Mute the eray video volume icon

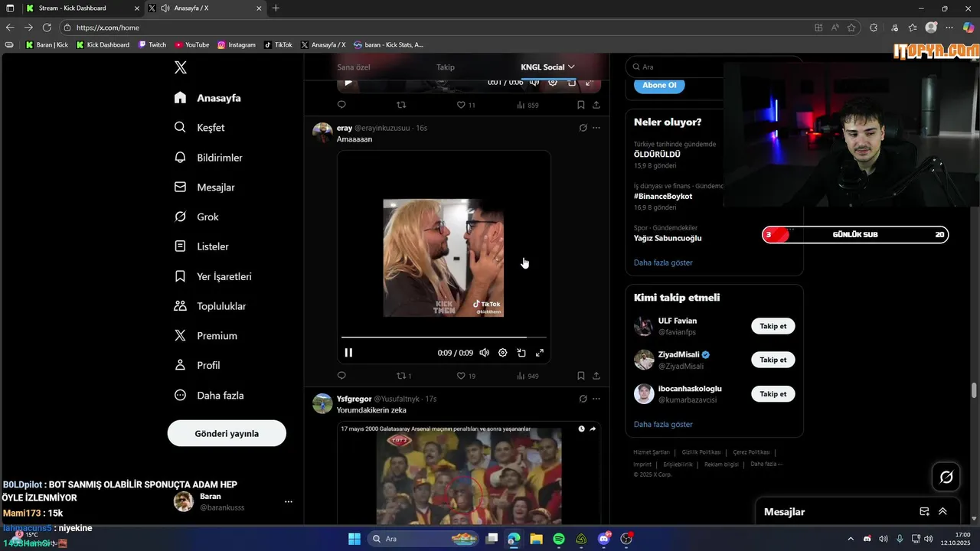click(484, 353)
